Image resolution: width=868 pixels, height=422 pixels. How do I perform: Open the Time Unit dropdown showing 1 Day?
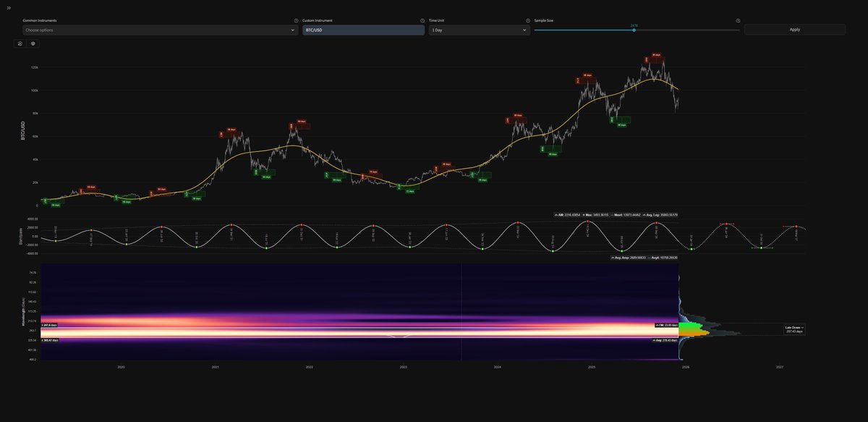click(479, 30)
